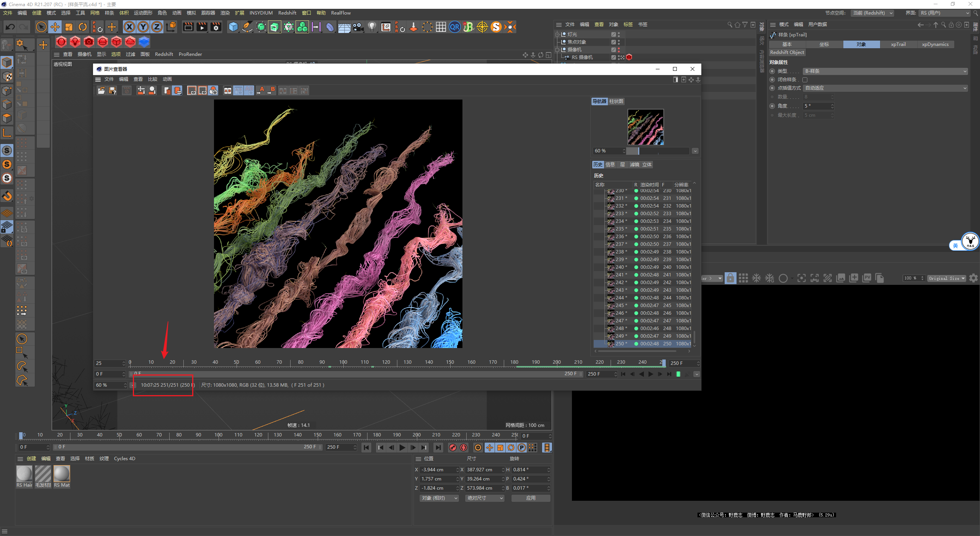This screenshot has height=536, width=980.
Task: Select the Move tool
Action: (x=55, y=27)
